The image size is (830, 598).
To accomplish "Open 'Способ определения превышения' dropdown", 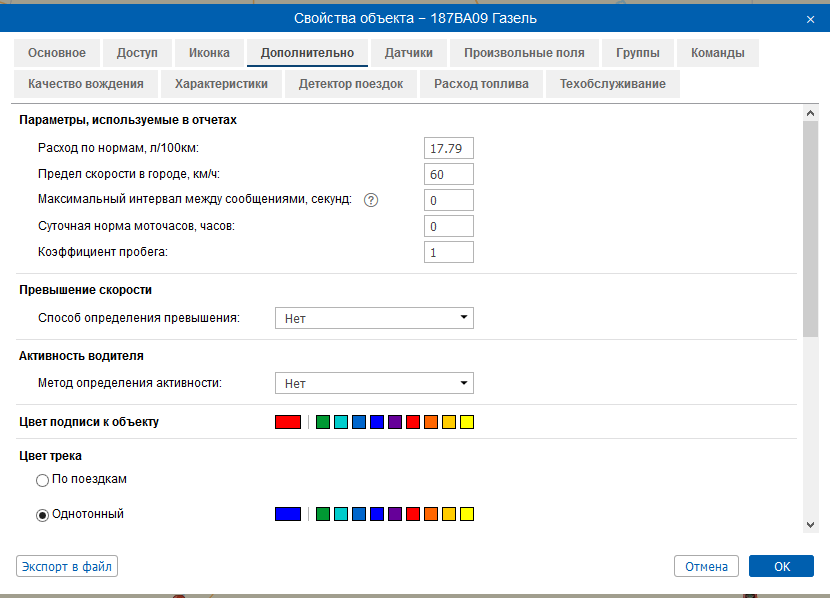I will coord(374,319).
